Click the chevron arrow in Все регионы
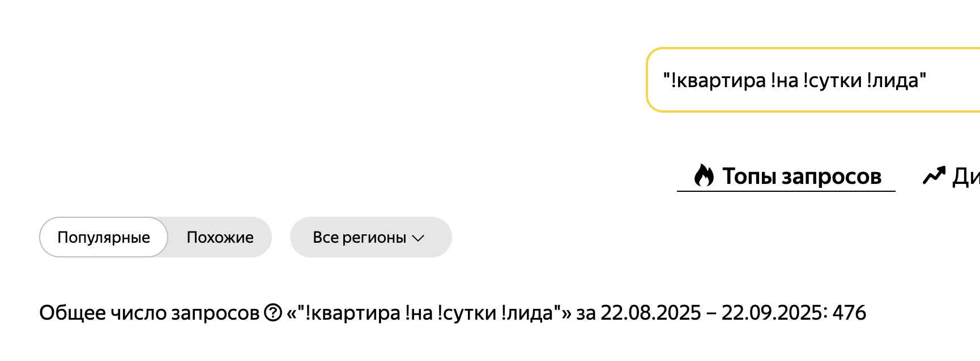 click(419, 238)
